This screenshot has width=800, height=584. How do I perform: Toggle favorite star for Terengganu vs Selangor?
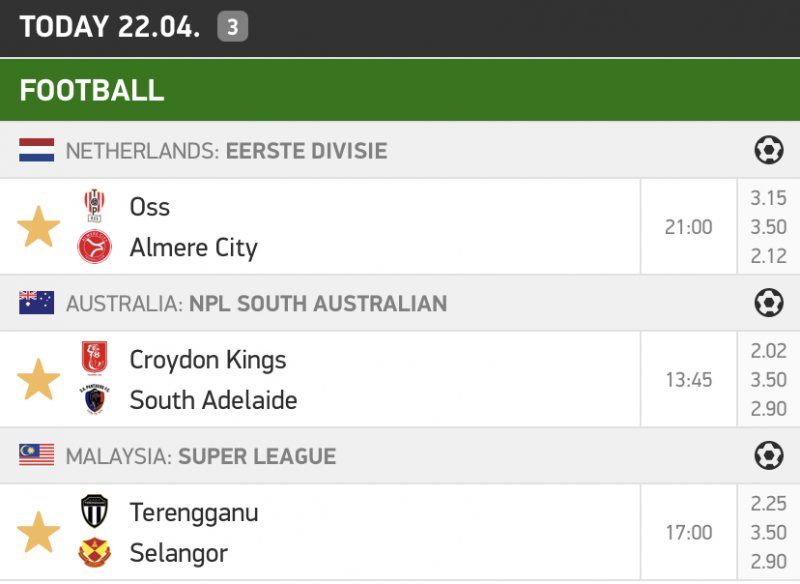click(39, 532)
